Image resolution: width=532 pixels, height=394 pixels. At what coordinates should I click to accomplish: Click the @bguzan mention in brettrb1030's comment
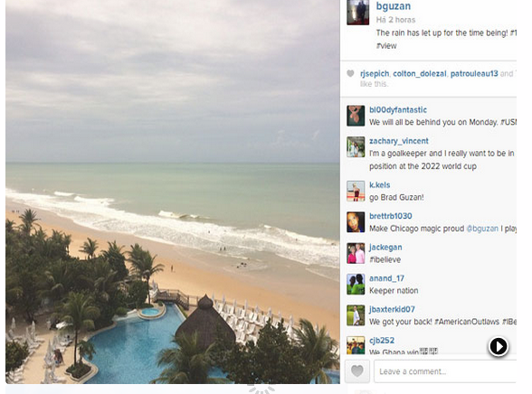click(482, 229)
